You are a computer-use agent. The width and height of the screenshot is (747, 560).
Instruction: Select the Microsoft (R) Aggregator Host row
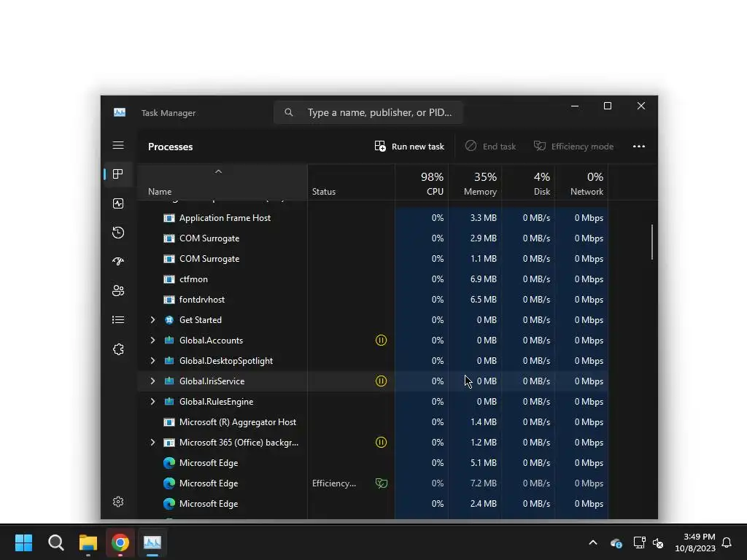click(x=373, y=422)
